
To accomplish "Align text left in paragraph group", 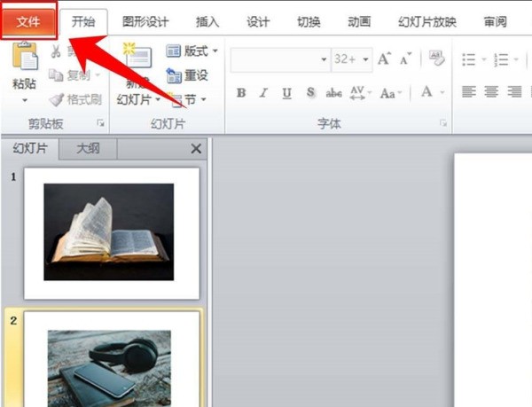I will coord(469,92).
